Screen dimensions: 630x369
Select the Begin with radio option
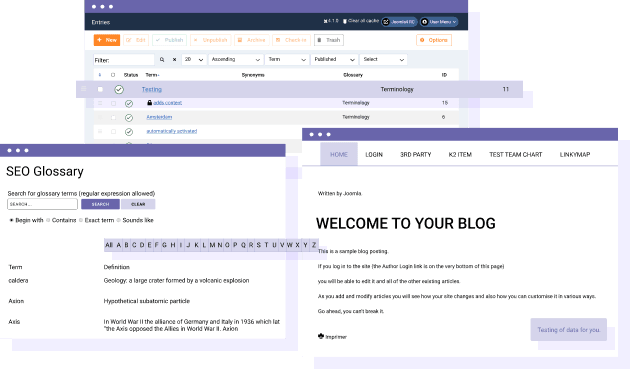(11, 220)
